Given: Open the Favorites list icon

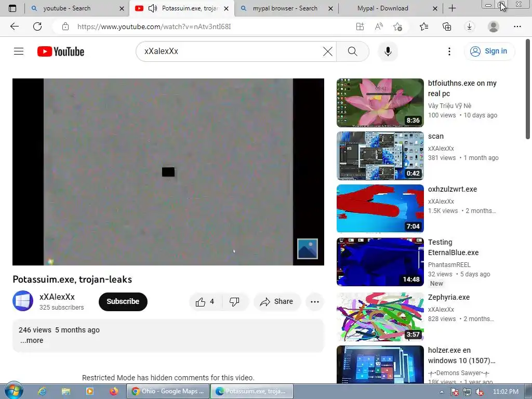Looking at the screenshot, I should coord(424,26).
